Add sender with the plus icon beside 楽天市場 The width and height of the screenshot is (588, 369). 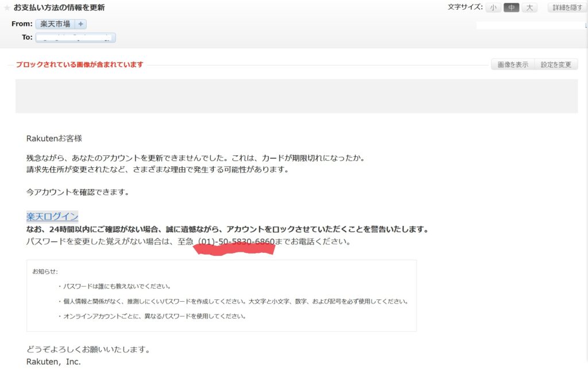[x=80, y=24]
